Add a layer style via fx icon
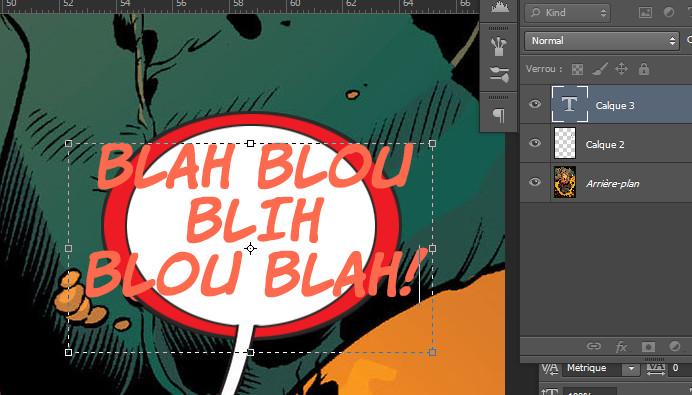The width and height of the screenshot is (692, 395). pyautogui.click(x=621, y=346)
